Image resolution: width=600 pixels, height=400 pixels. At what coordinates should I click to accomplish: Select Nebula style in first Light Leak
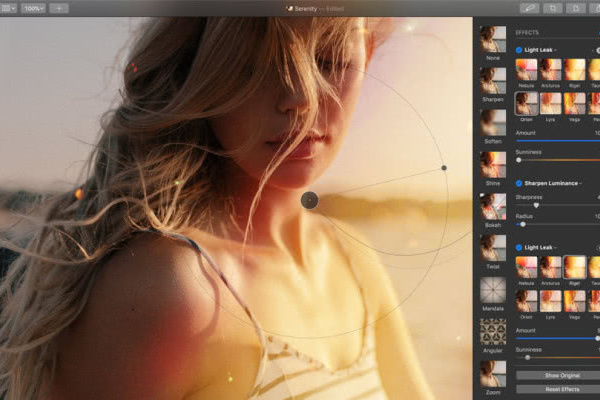pyautogui.click(x=526, y=70)
